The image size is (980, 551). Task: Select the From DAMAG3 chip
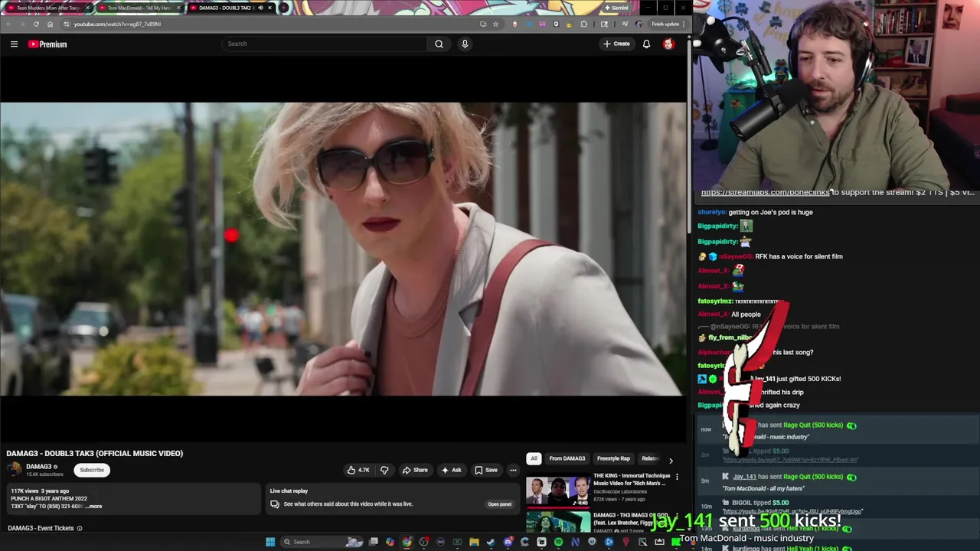pos(567,458)
